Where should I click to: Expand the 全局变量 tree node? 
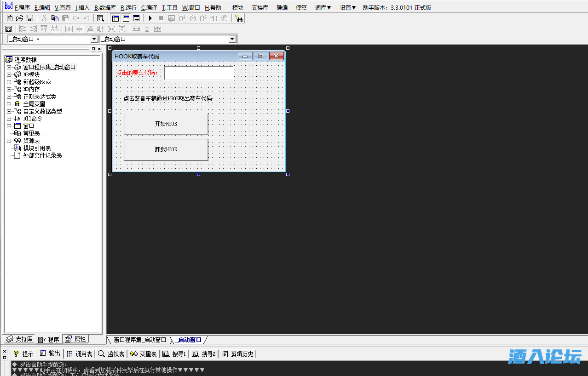pyautogui.click(x=10, y=103)
